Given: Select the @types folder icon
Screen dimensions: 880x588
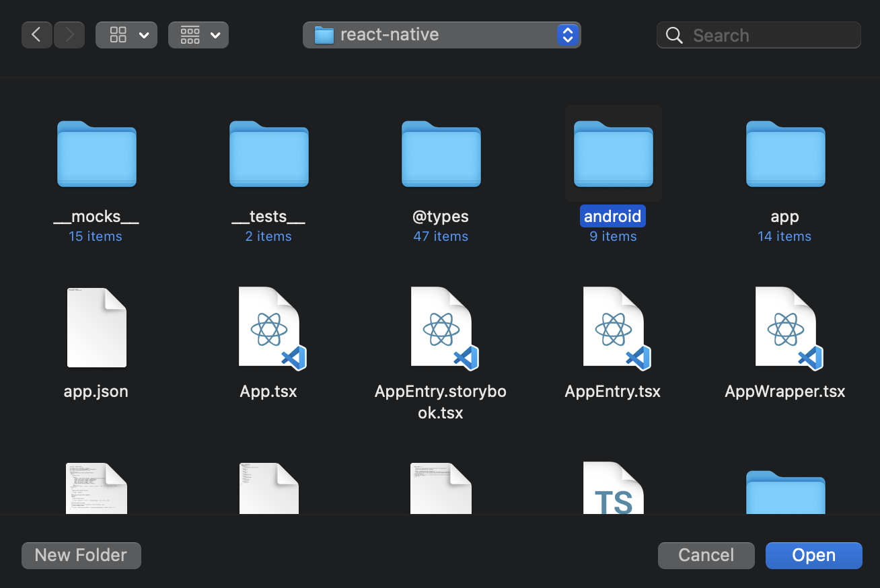Looking at the screenshot, I should pyautogui.click(x=441, y=153).
